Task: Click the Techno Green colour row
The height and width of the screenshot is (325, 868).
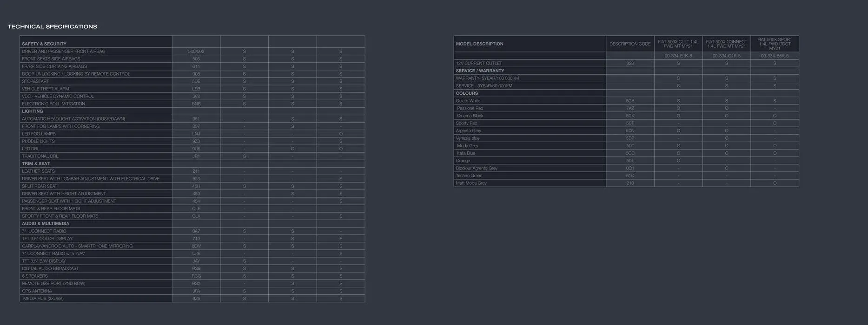Action: tap(469, 175)
